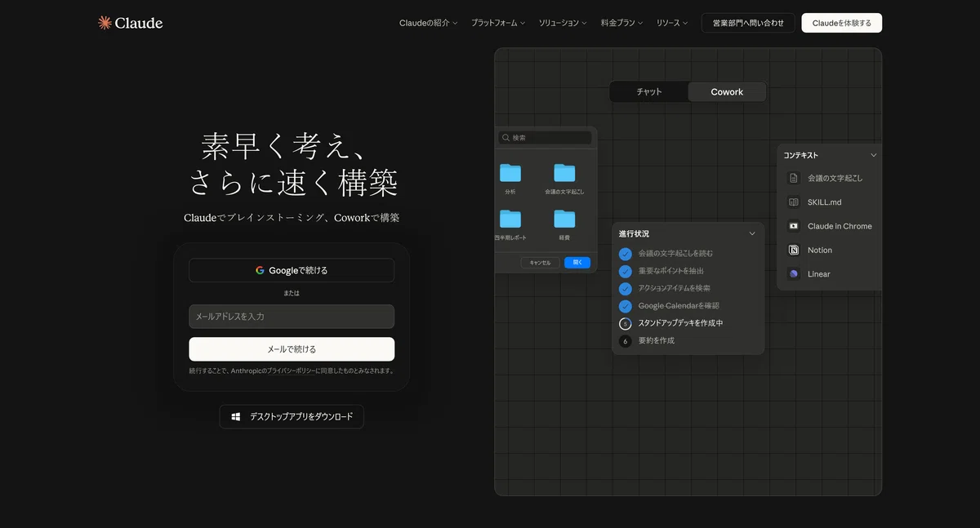Collapse the 進行状況 panel chevron

(752, 233)
